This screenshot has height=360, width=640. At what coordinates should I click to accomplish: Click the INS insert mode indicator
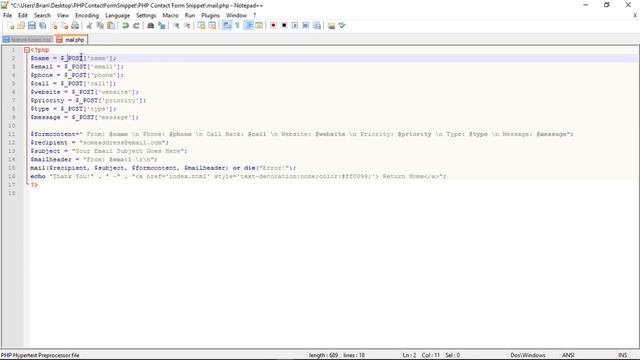point(622,355)
